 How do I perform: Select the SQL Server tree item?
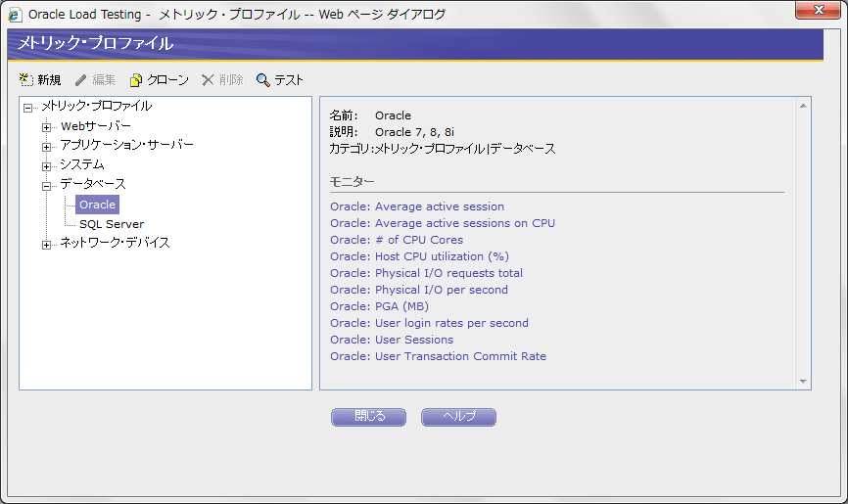point(112,224)
